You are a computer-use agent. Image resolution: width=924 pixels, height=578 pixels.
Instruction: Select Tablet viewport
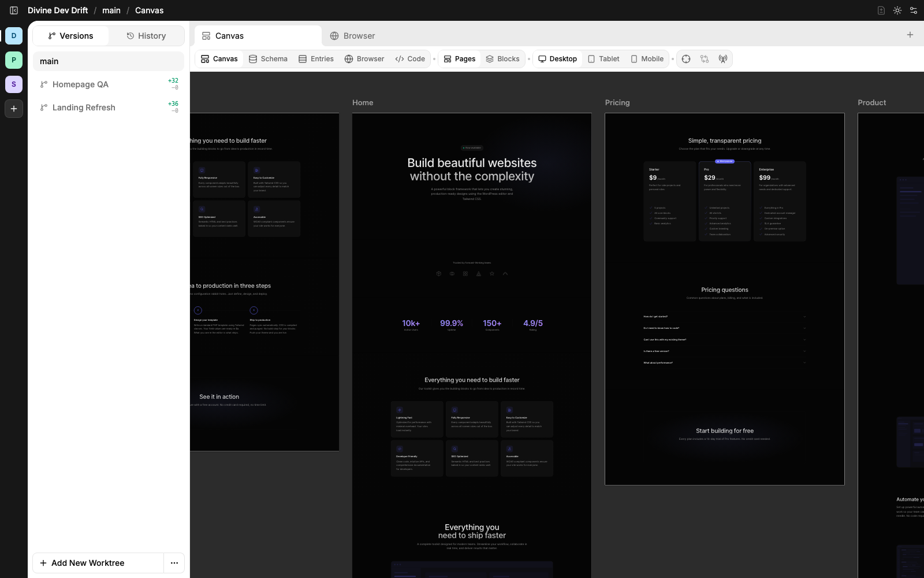pos(603,59)
